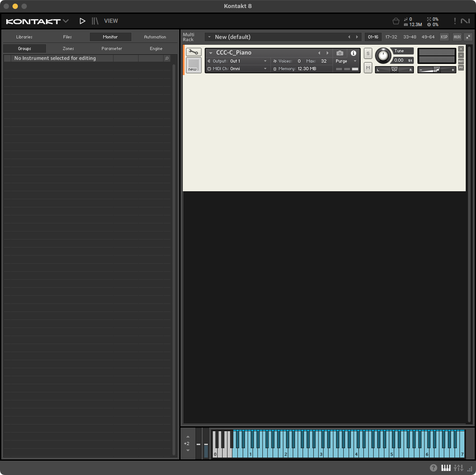Open instrument edit mode with the wrench icon
Viewport: 476px width, 475px height.
point(194,52)
